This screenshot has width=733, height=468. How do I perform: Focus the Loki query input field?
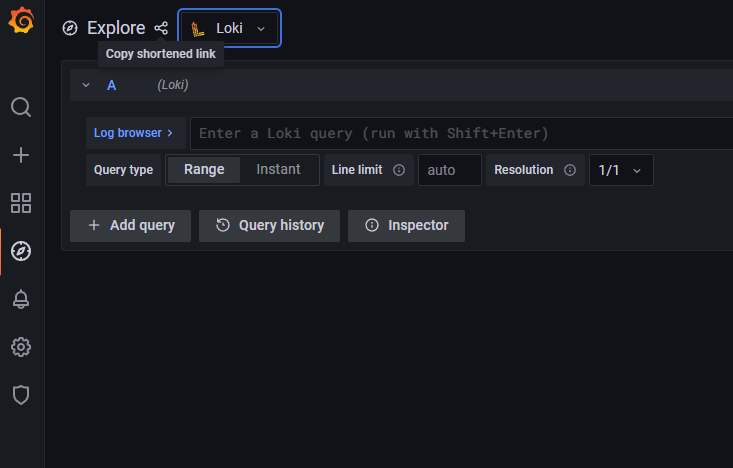pos(462,133)
